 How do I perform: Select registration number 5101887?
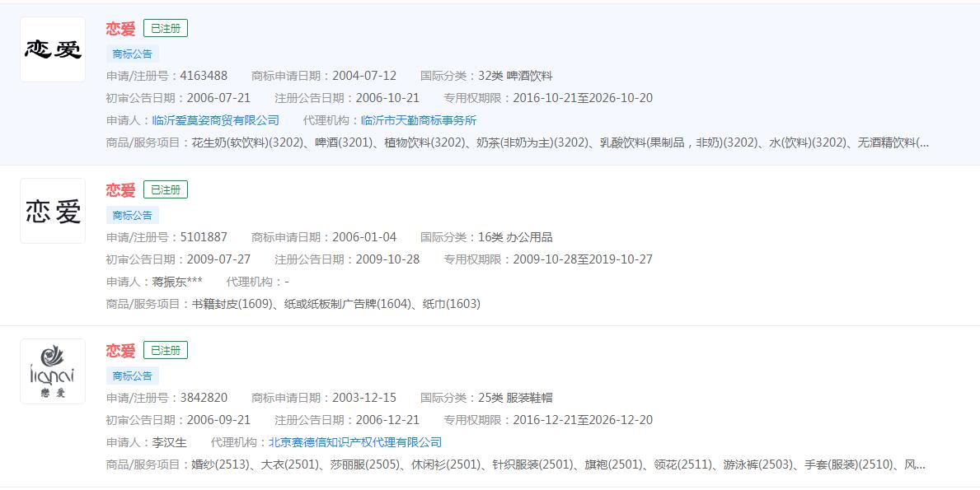(204, 237)
